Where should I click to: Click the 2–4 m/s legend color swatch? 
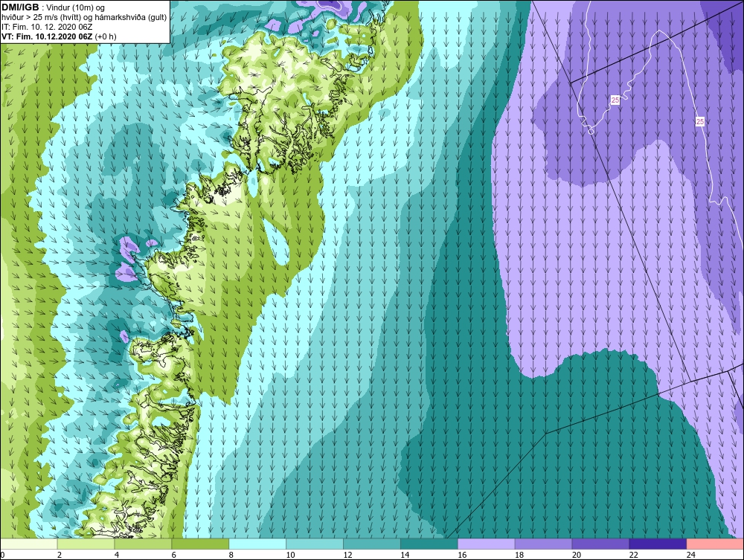pos(86,544)
